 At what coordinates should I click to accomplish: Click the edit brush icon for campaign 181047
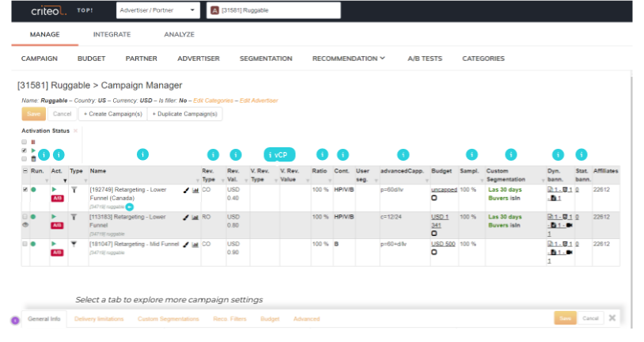[x=186, y=245]
